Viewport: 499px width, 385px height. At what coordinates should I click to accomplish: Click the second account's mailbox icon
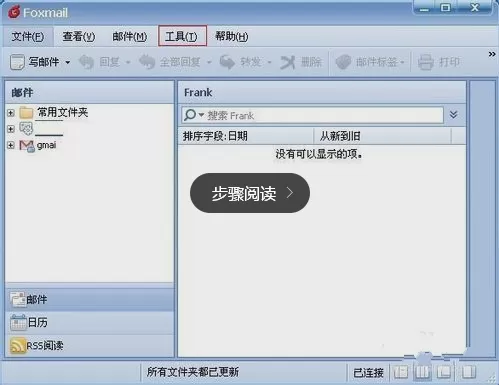click(x=26, y=128)
